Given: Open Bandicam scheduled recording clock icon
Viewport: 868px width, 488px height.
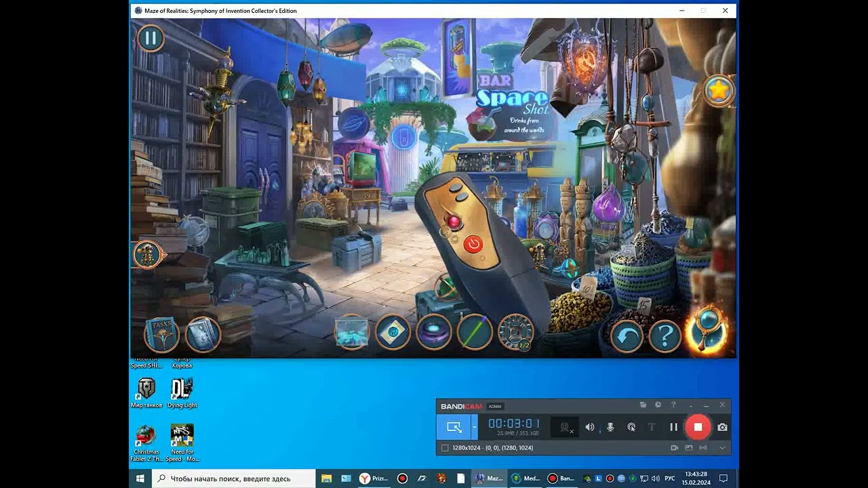Looking at the screenshot, I should click(658, 405).
